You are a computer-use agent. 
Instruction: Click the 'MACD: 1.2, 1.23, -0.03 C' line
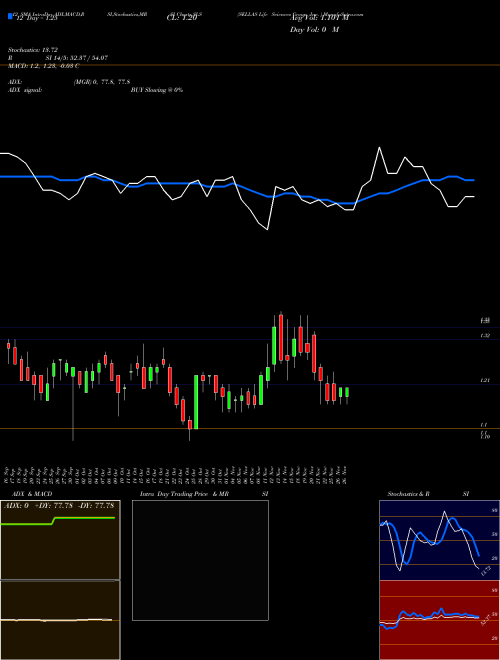click(x=44, y=66)
